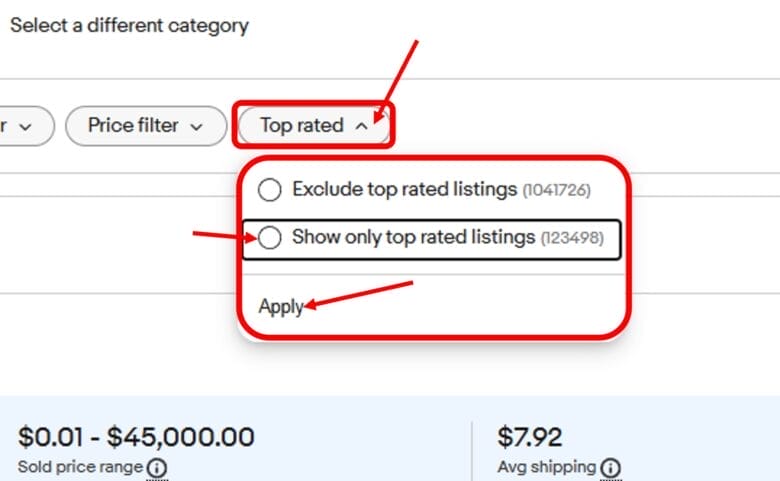Click the 'Exclude top rated listings' option text
The image size is (780, 481).
click(x=404, y=189)
